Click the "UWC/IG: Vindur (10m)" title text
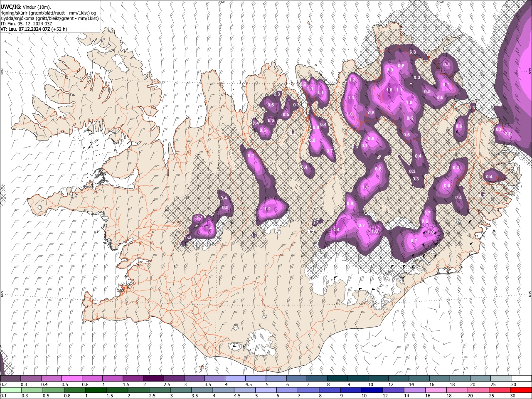Screen dimensions: 532x399 pyautogui.click(x=25, y=7)
